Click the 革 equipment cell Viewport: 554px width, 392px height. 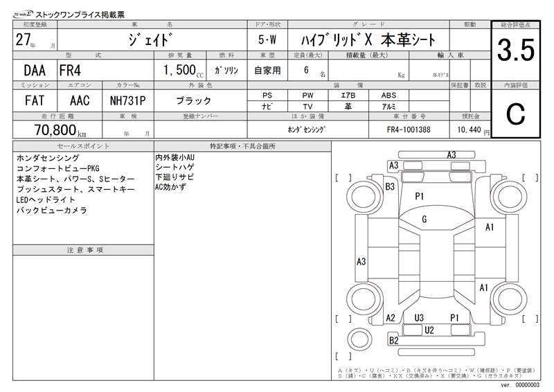pos(348,107)
